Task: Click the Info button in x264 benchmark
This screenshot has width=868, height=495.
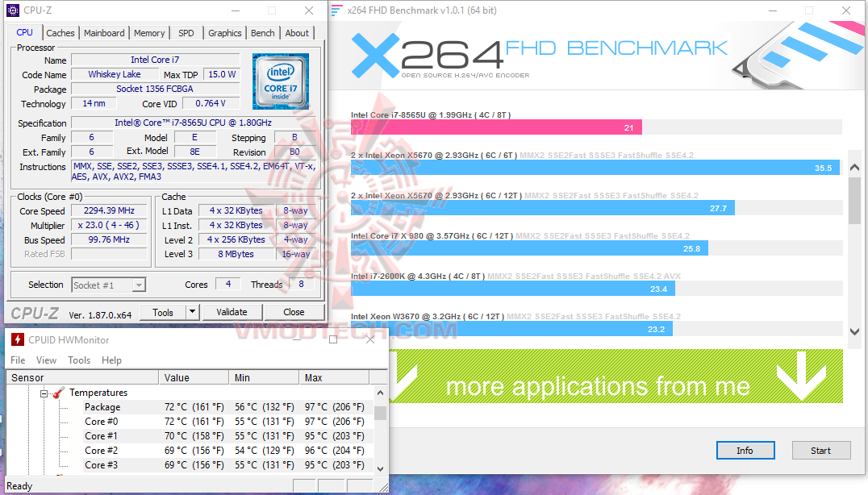Action: pos(745,450)
